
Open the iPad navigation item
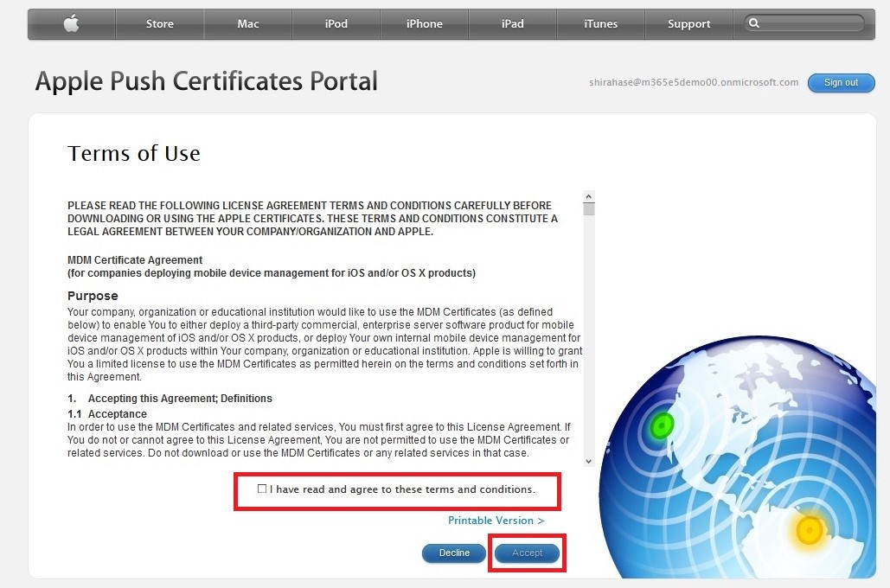coord(513,24)
